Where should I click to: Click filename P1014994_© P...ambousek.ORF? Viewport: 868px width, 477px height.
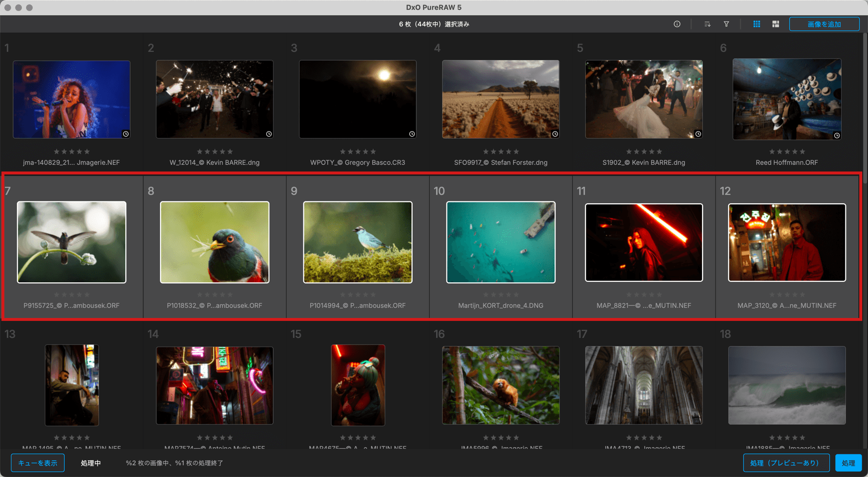coord(358,305)
